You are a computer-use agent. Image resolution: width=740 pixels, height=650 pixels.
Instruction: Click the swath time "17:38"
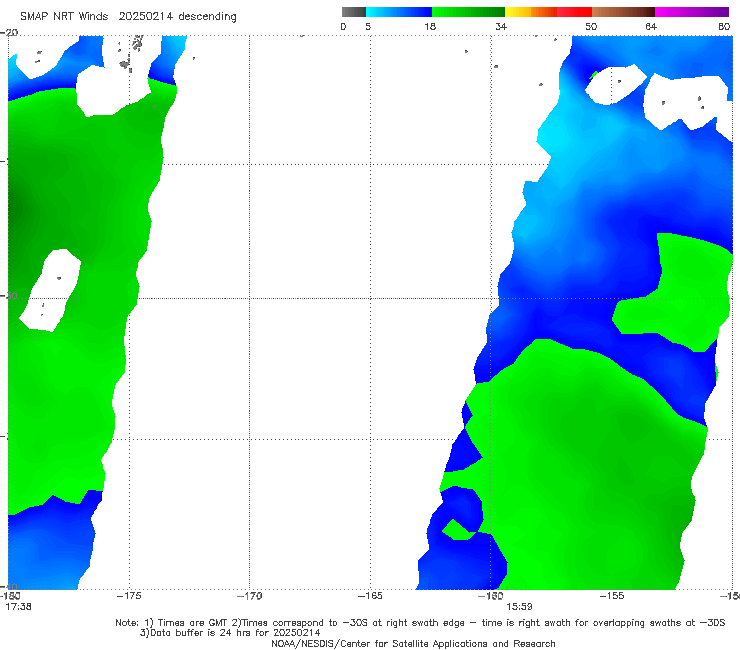coord(18,607)
